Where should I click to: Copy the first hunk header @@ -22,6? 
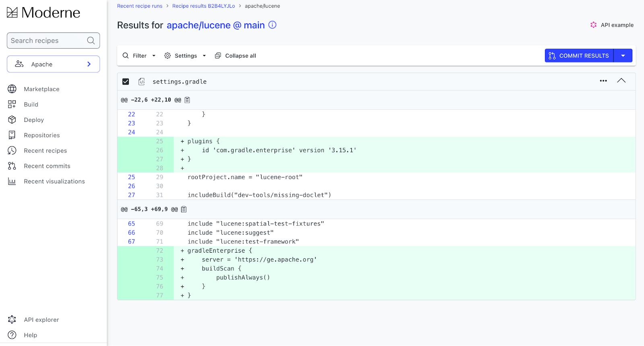[187, 100]
